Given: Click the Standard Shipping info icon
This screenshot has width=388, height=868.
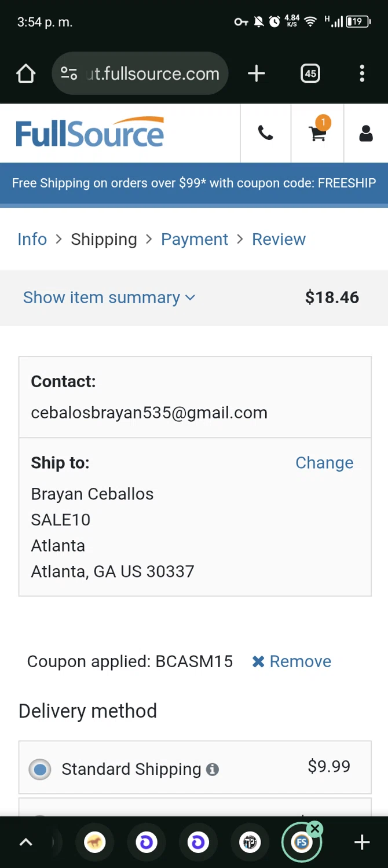Looking at the screenshot, I should pyautogui.click(x=213, y=769).
